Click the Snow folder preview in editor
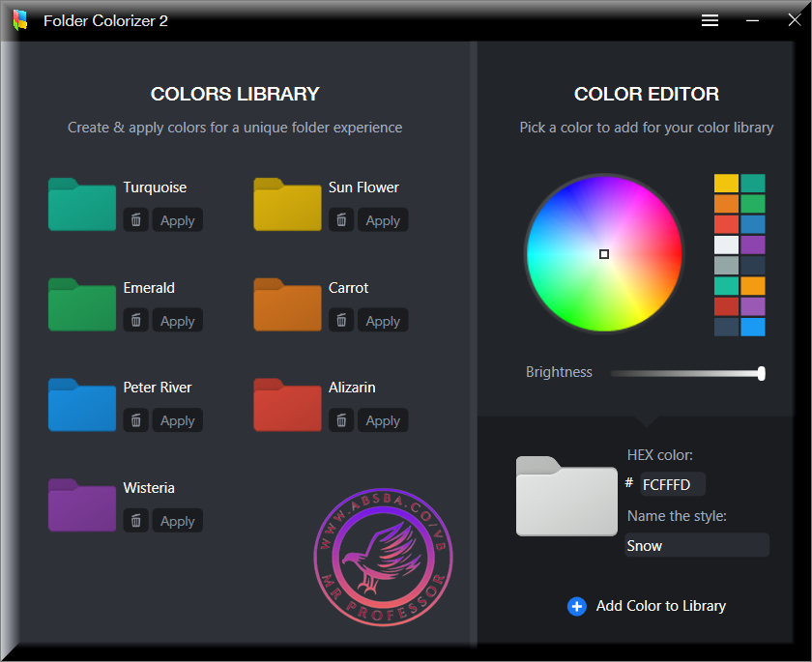 pyautogui.click(x=566, y=497)
